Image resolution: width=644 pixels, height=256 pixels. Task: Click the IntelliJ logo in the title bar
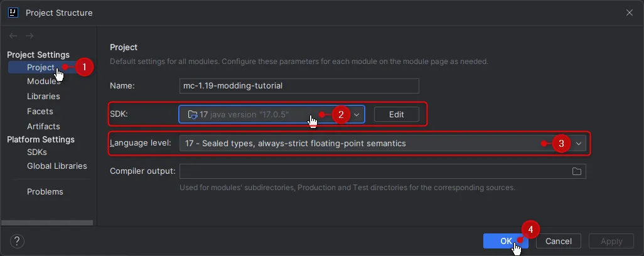(x=13, y=13)
